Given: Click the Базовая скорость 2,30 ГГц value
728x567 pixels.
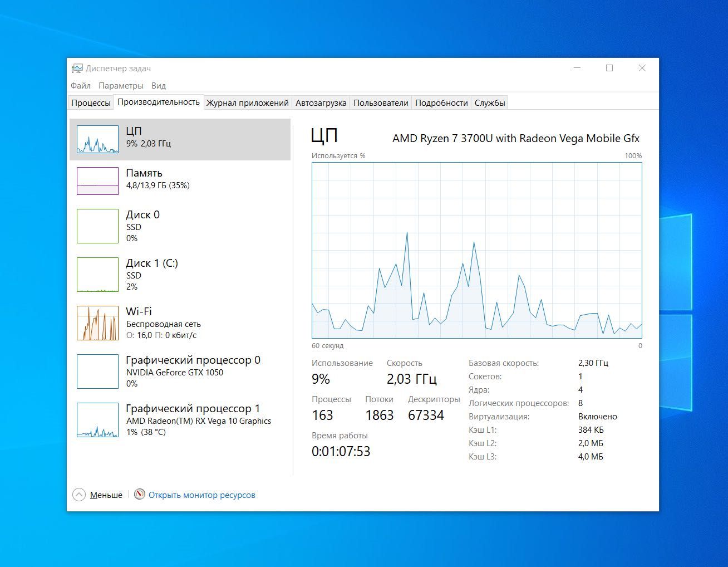Looking at the screenshot, I should coord(593,363).
